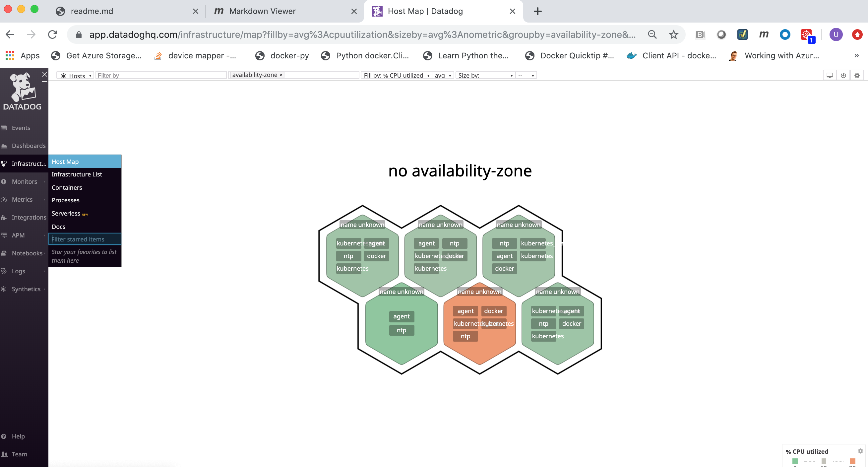Close the sidebar with the X icon

tap(44, 74)
